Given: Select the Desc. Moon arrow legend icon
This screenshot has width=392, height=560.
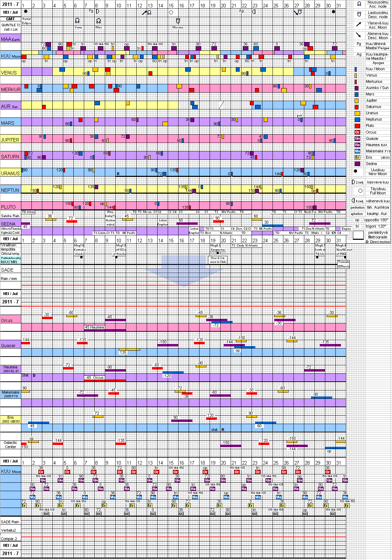Looking at the screenshot, I should [x=359, y=35].
